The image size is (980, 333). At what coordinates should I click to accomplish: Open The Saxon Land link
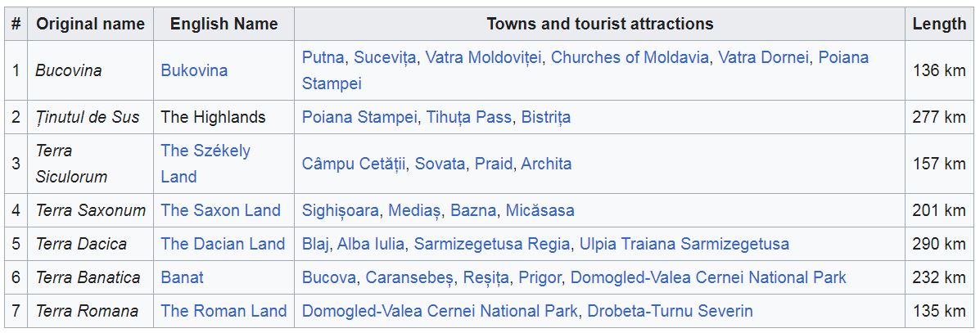click(x=220, y=210)
